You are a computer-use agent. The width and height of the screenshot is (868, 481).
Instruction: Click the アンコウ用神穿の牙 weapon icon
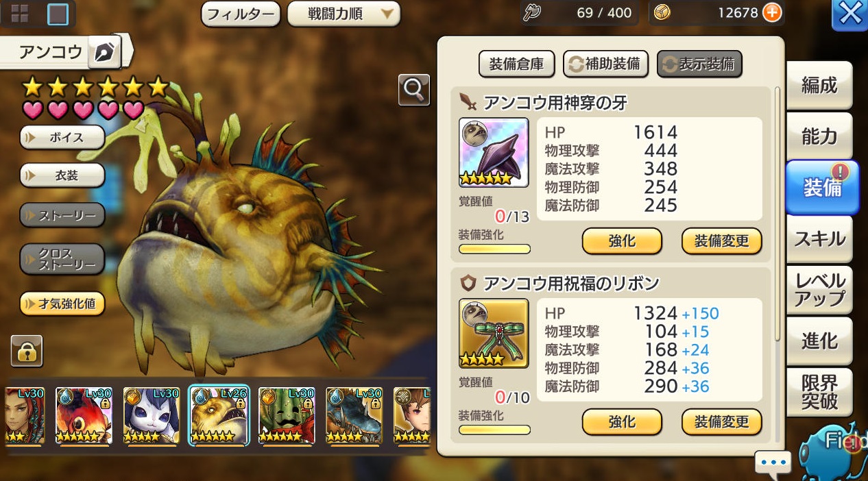(x=494, y=152)
